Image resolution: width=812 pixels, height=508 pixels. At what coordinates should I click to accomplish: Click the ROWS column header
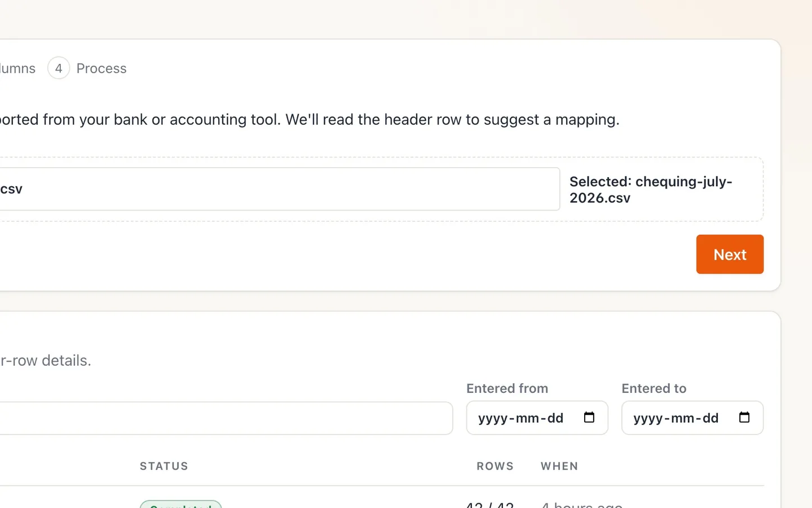coord(495,466)
